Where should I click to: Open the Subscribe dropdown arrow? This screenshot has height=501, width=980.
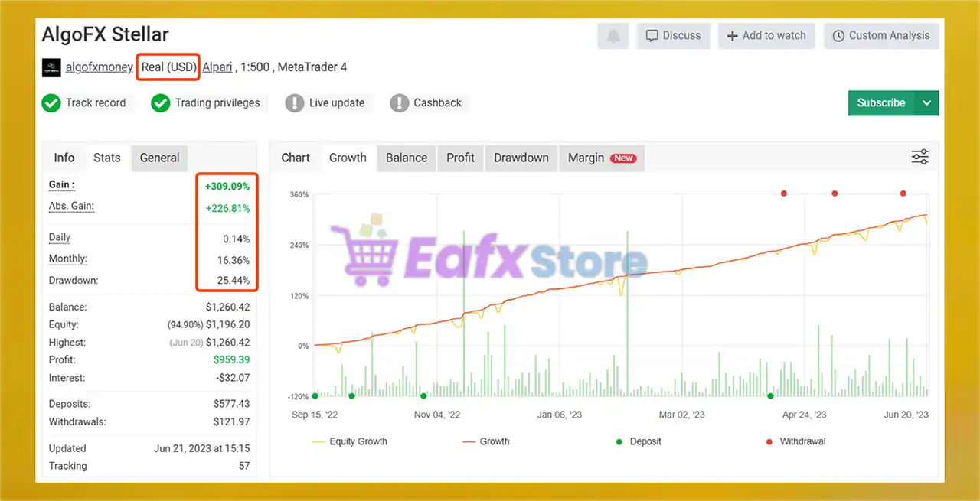click(x=927, y=103)
